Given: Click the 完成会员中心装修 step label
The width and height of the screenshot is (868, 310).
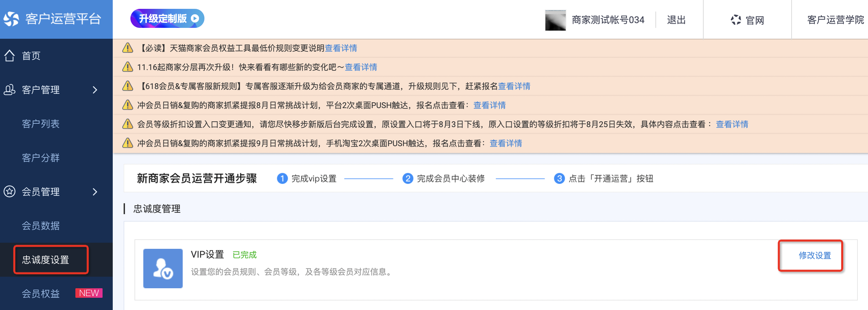Looking at the screenshot, I should pos(451,178).
